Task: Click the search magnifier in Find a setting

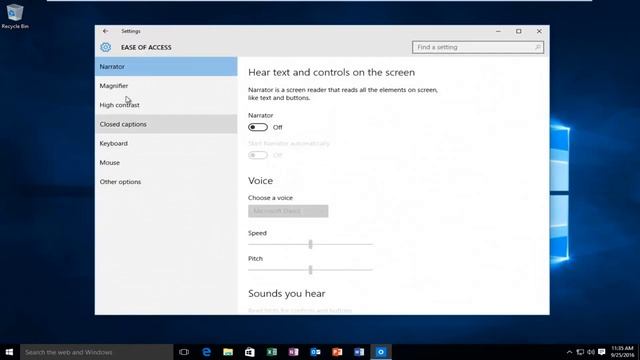Action: tap(538, 47)
